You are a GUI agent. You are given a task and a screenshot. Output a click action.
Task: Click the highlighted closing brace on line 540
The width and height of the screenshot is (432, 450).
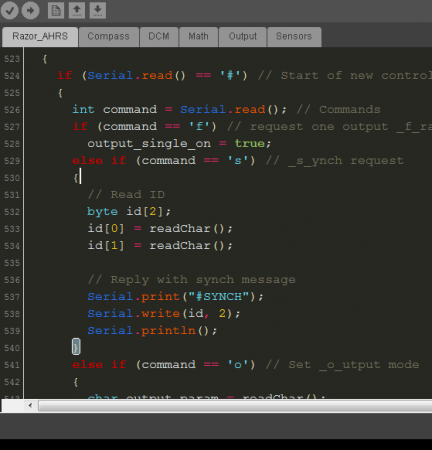point(76,347)
